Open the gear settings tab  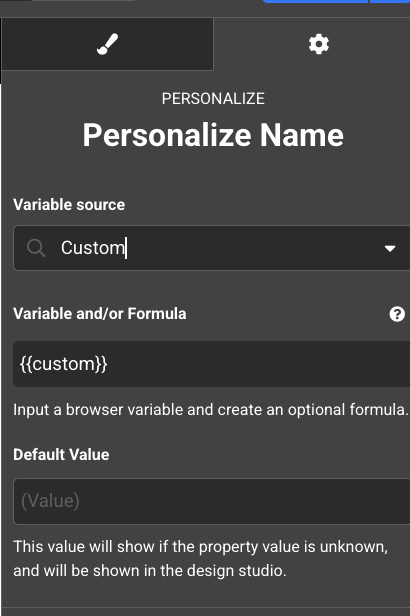point(318,44)
